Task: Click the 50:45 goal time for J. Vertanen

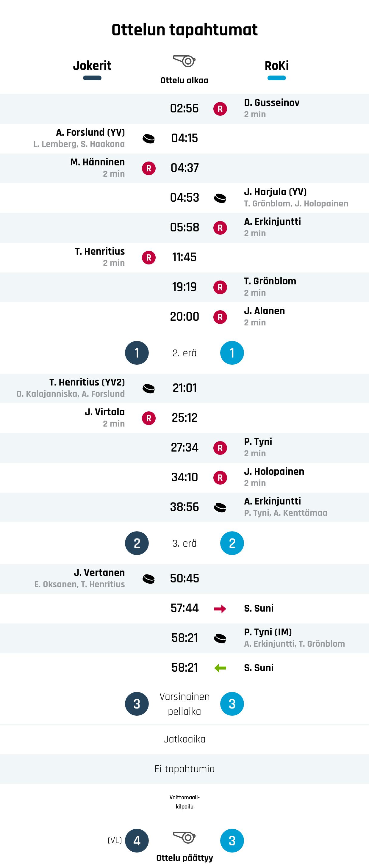Action: pyautogui.click(x=184, y=579)
